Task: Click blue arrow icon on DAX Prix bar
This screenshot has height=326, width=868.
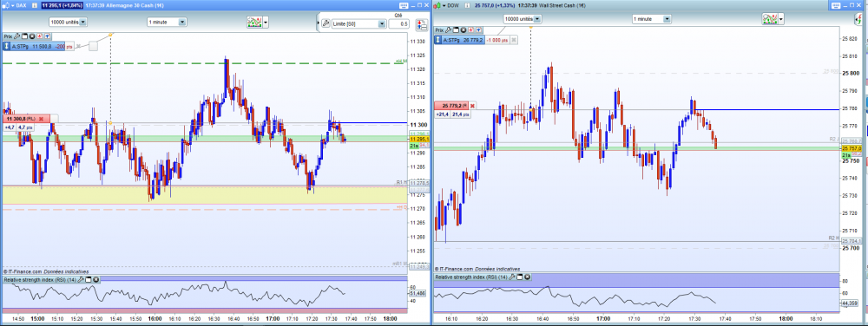Action: [x=47, y=36]
